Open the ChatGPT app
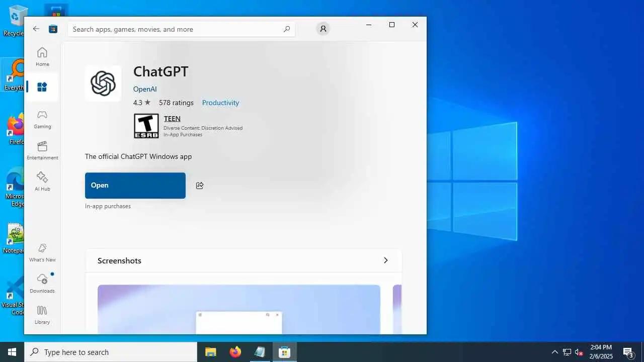This screenshot has height=362, width=644. point(135,186)
